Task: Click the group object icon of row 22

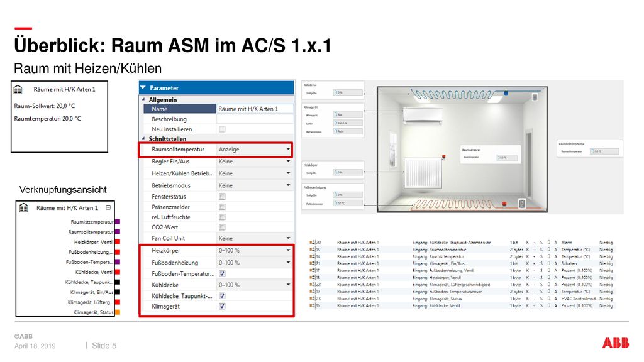Action: tap(312, 285)
